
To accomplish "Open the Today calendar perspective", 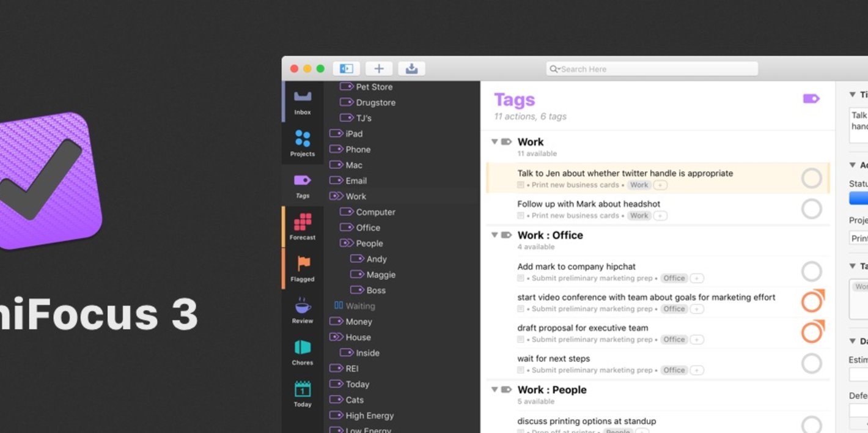I will pyautogui.click(x=303, y=394).
